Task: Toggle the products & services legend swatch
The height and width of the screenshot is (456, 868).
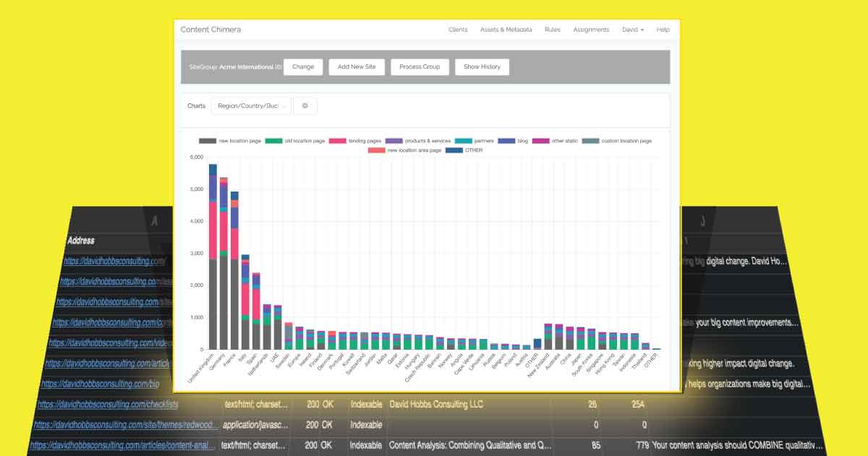Action: (394, 140)
